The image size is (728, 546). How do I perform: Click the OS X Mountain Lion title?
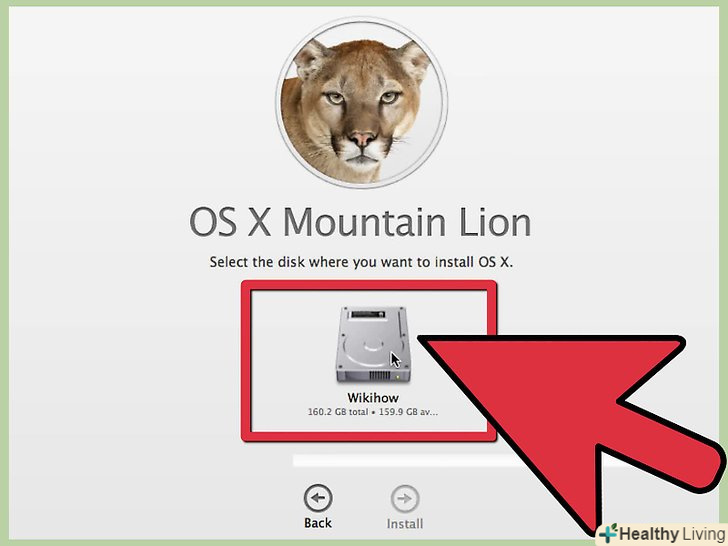tap(360, 222)
